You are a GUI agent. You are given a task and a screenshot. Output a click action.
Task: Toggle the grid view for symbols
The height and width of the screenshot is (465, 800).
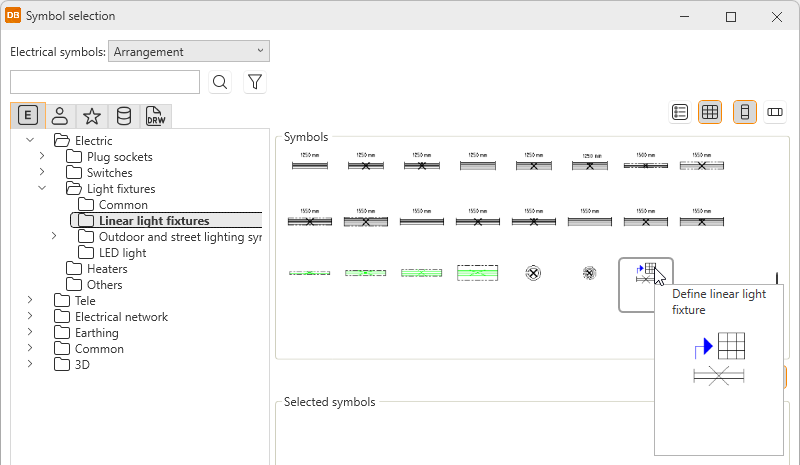click(710, 112)
